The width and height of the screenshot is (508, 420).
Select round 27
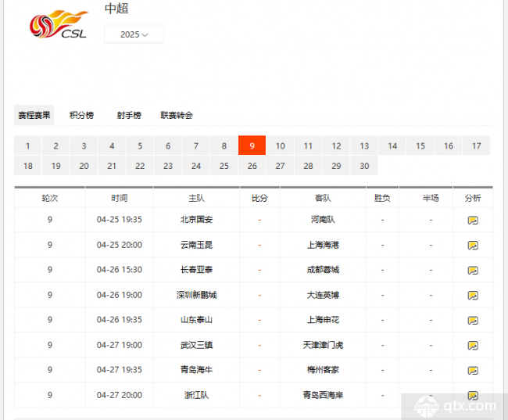pos(281,166)
